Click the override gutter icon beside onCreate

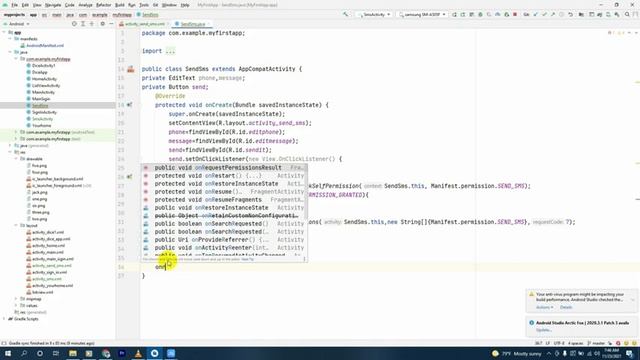click(129, 105)
